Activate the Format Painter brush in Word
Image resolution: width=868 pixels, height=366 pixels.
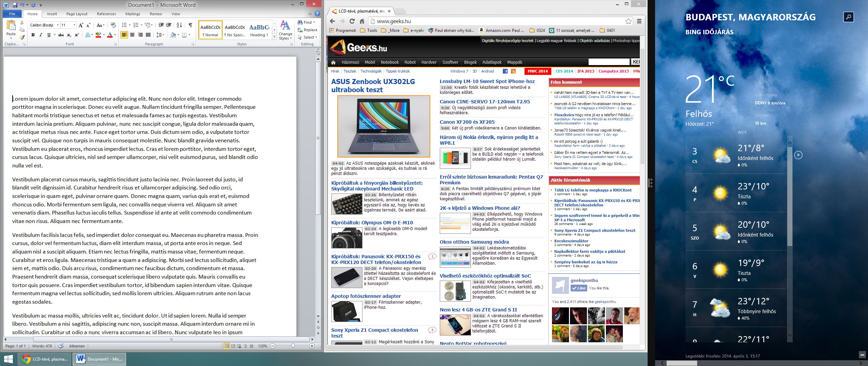click(22, 37)
